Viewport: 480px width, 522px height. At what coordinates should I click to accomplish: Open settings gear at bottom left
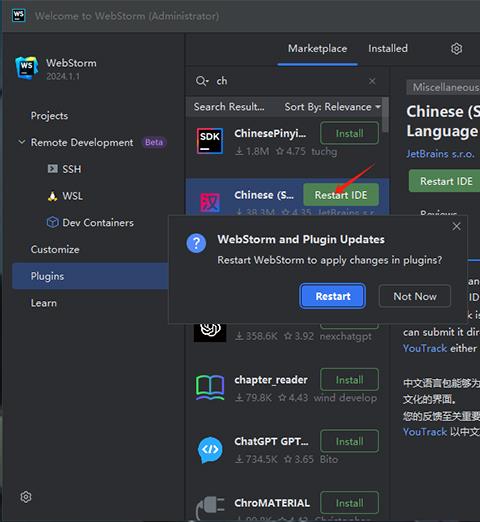coord(26,497)
